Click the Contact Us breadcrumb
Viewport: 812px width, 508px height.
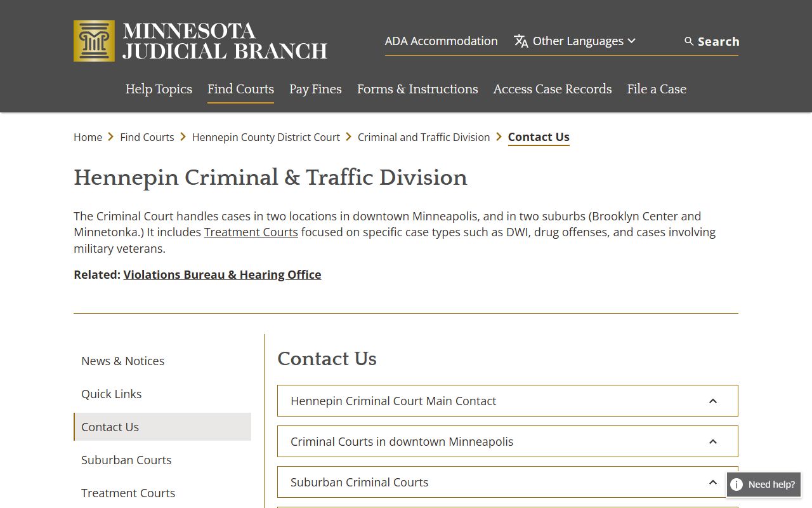(x=539, y=137)
